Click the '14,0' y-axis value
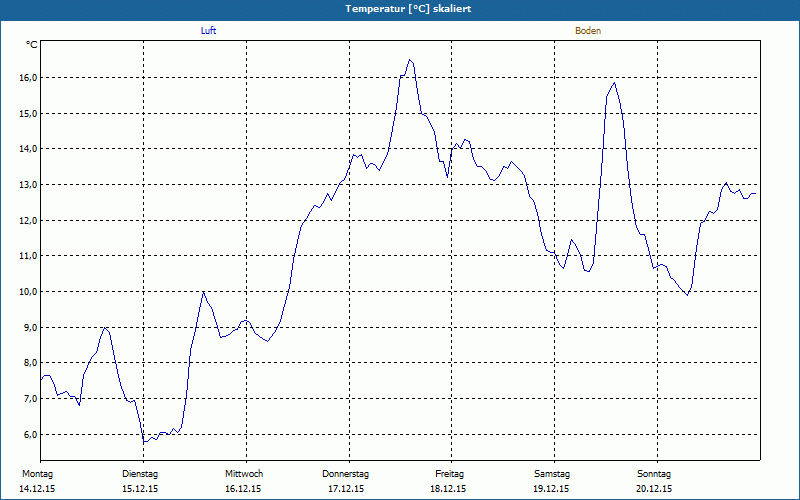 pyautogui.click(x=29, y=148)
